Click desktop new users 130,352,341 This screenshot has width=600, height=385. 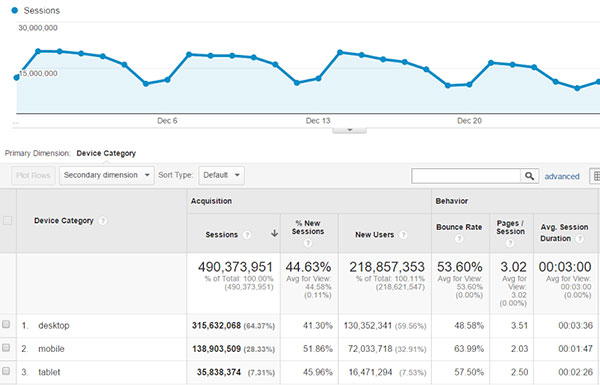[x=368, y=326]
